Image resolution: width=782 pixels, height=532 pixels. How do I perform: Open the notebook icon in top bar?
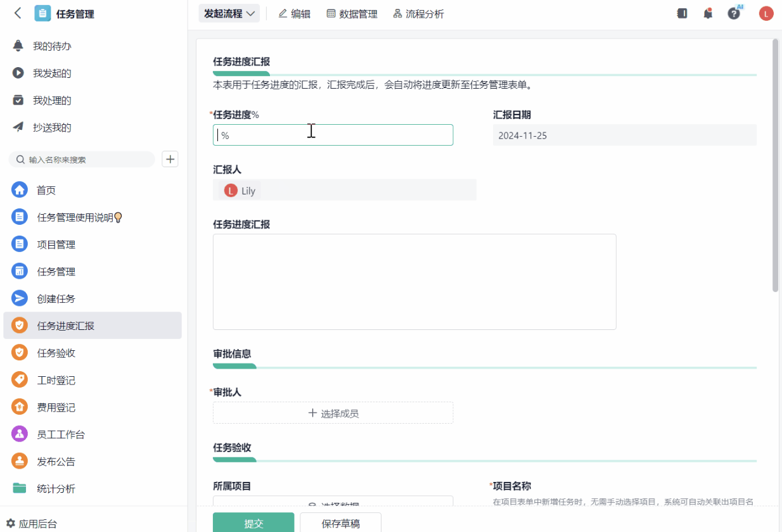click(682, 13)
